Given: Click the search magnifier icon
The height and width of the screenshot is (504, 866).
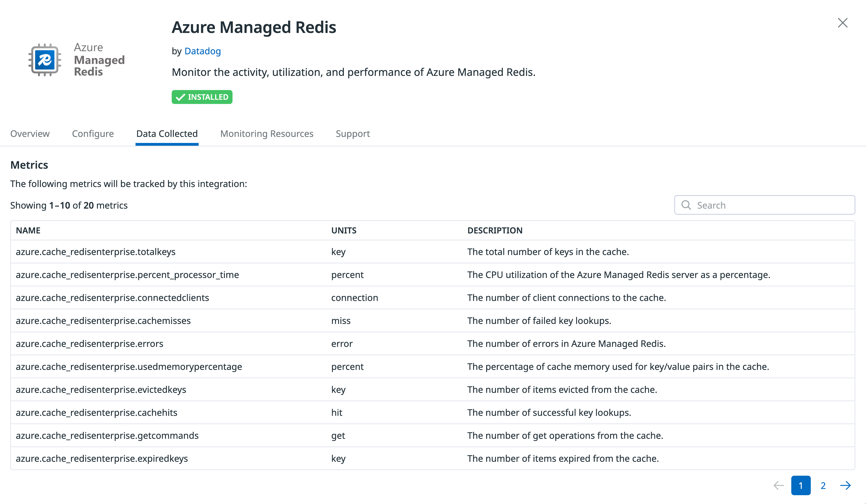Looking at the screenshot, I should click(686, 205).
